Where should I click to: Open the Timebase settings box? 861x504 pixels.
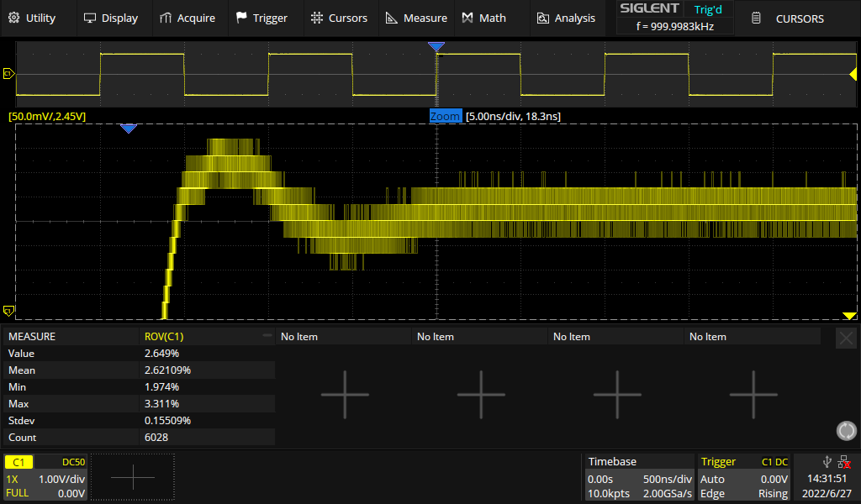click(640, 477)
